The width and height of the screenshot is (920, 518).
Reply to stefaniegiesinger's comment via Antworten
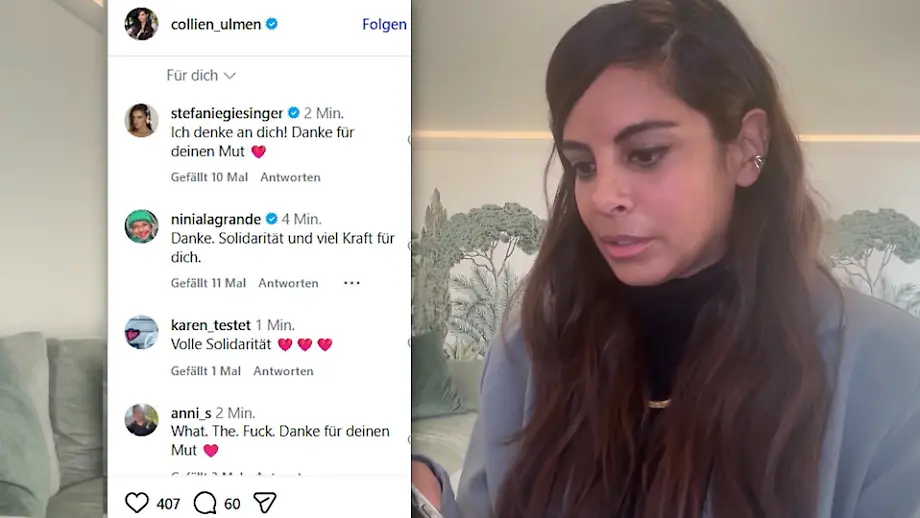click(x=290, y=177)
